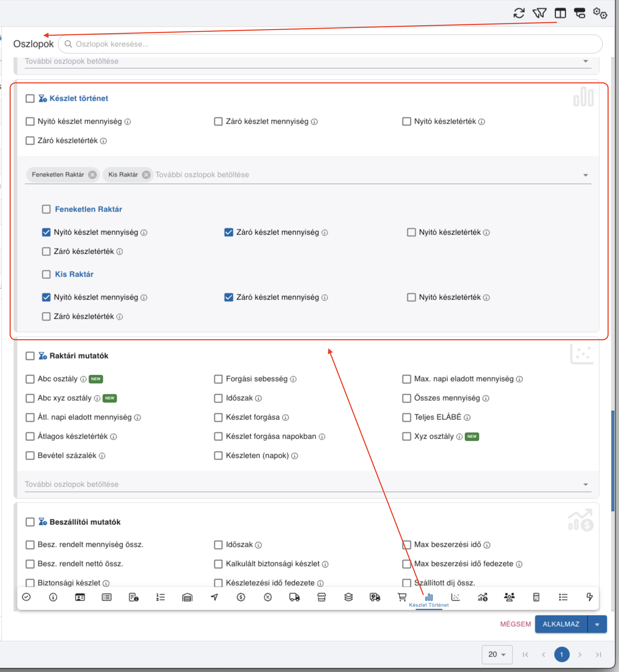This screenshot has width=619, height=672.
Task: Open the double gear settings icon
Action: [x=600, y=13]
